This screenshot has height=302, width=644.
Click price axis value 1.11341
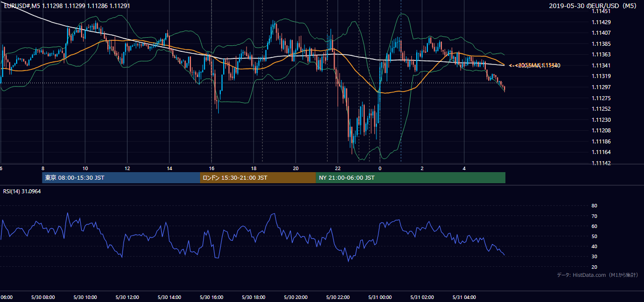coord(601,65)
